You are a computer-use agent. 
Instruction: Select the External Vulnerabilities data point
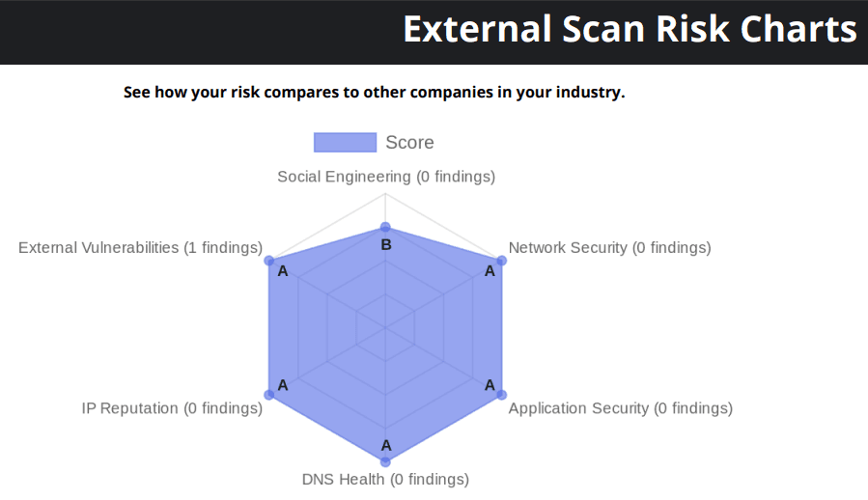click(x=269, y=261)
